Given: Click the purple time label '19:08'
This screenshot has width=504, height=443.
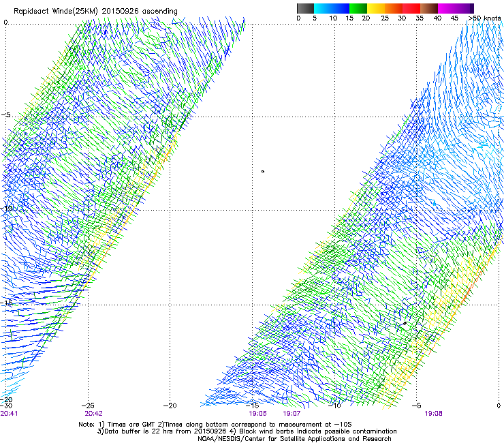Looking at the screenshot, I should (x=433, y=414).
